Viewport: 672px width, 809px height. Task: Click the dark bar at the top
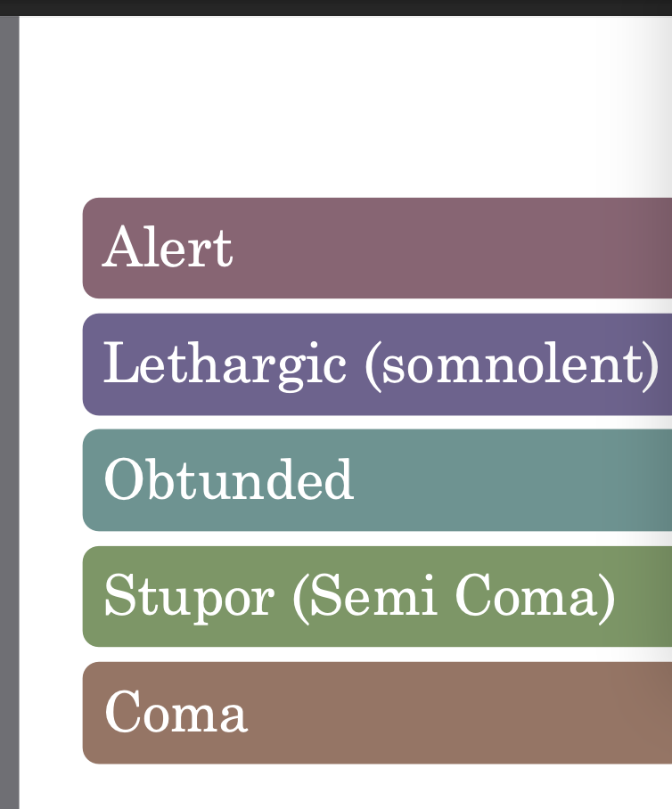336,7
